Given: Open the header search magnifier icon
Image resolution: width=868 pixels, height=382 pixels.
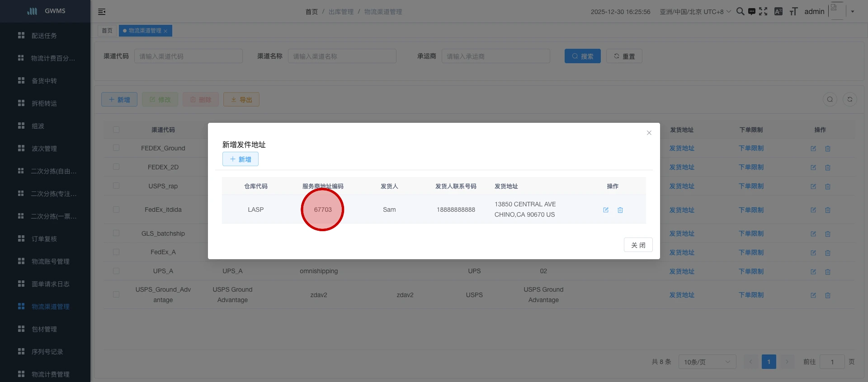Looking at the screenshot, I should (x=740, y=11).
